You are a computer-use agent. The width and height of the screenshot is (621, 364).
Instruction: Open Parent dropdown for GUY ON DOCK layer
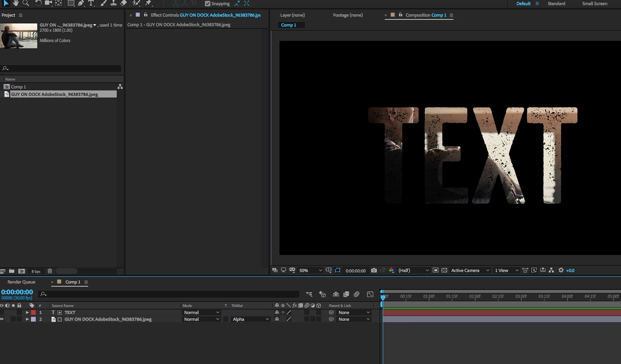point(354,319)
